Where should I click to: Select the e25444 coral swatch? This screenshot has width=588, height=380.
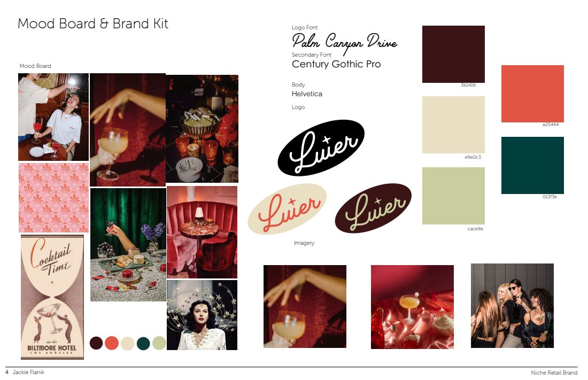coord(532,94)
